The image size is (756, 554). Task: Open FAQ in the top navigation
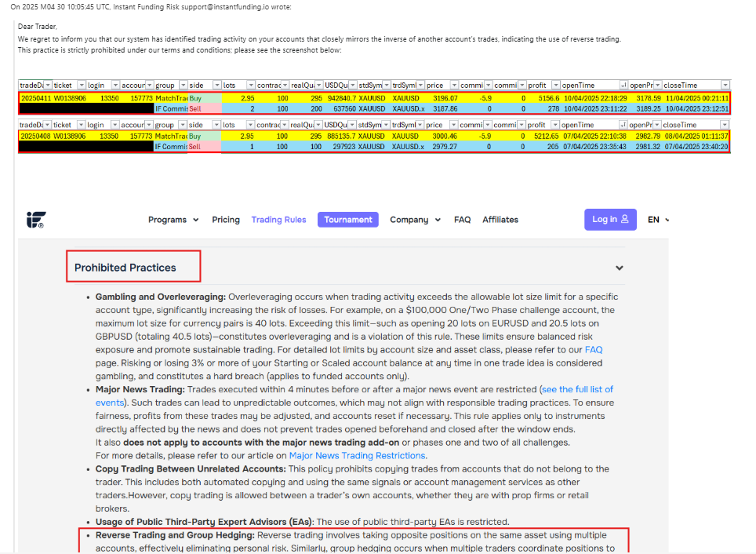[x=463, y=220]
